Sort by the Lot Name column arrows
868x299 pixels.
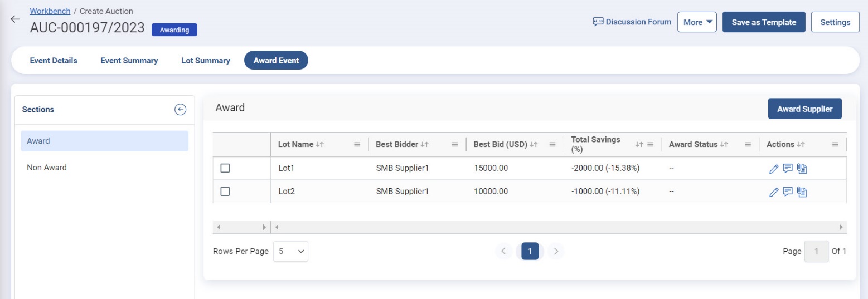point(320,145)
